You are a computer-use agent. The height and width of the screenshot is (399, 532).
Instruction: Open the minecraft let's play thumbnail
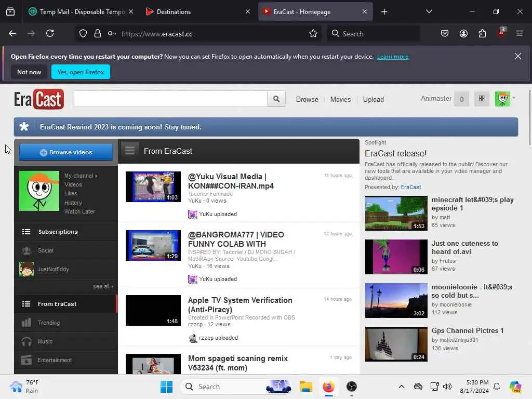click(x=396, y=214)
